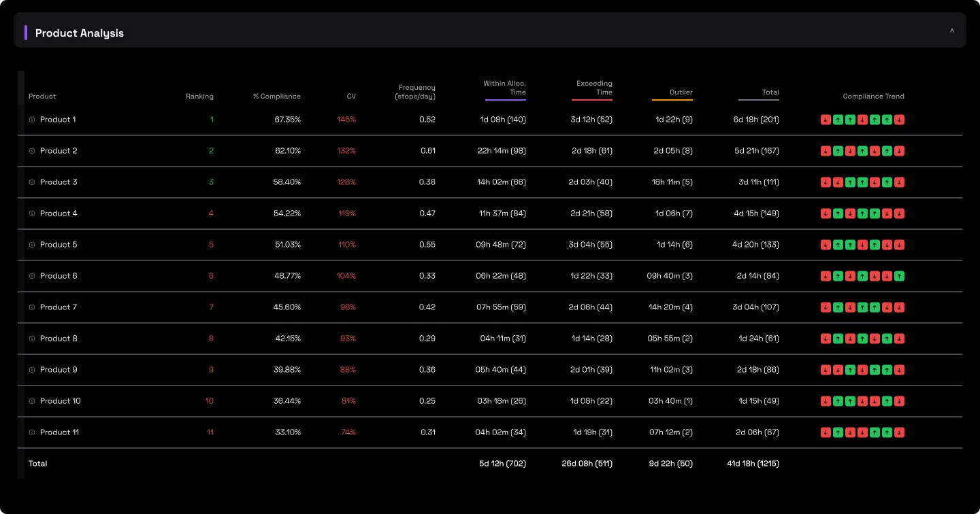The height and width of the screenshot is (514, 980).
Task: Click first trend arrow in Product 7 row
Action: click(x=826, y=307)
